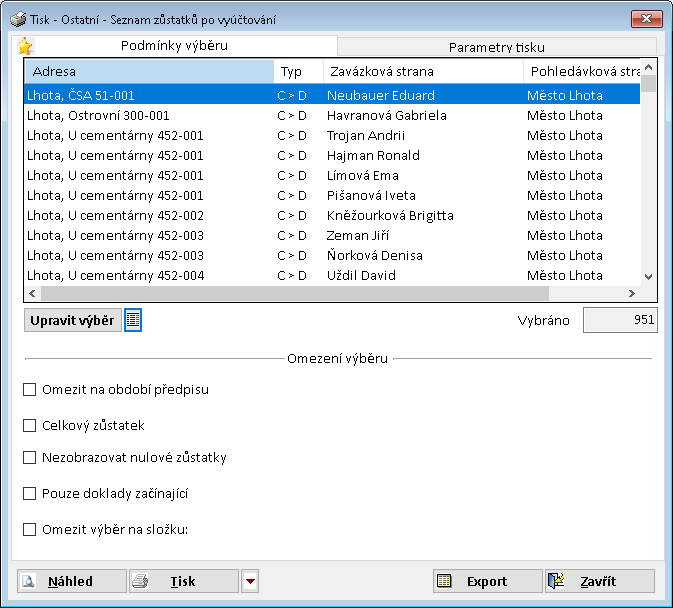Click the printer icon in title bar
673x608 pixels.
[x=18, y=19]
